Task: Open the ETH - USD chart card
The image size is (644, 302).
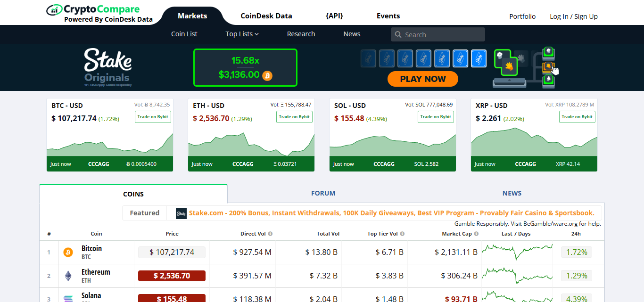Action: click(x=251, y=135)
